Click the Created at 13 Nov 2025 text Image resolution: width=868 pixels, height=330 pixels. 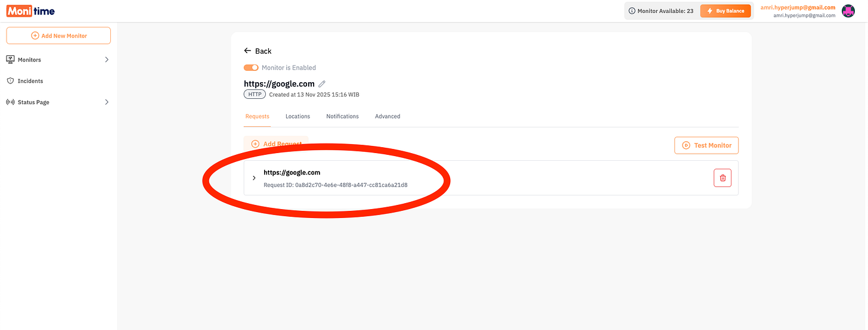[314, 95]
